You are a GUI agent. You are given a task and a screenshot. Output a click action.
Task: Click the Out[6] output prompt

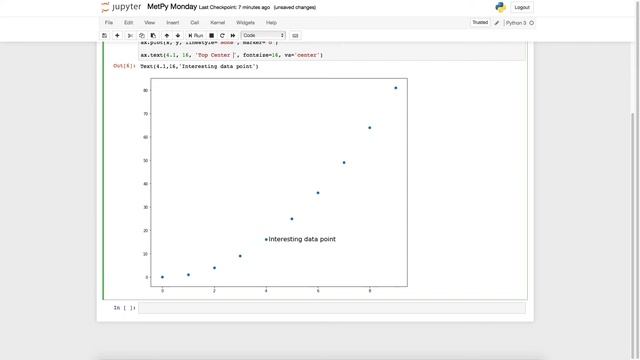pos(124,66)
